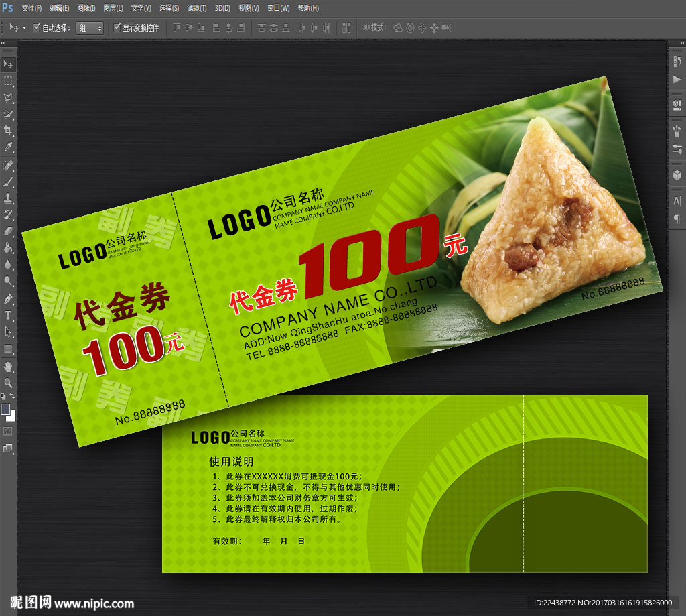The image size is (686, 616).
Task: Click the 3D roll mode icon
Action: point(410,28)
